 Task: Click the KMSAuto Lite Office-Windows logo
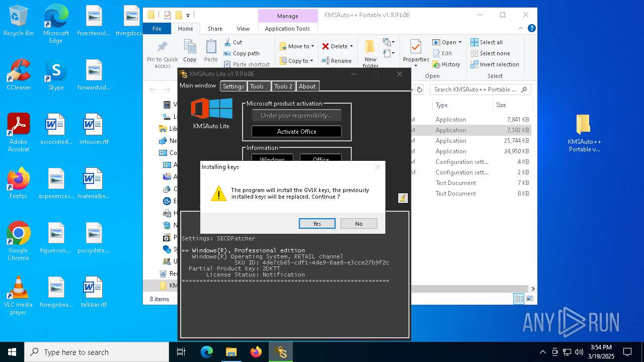tap(211, 109)
